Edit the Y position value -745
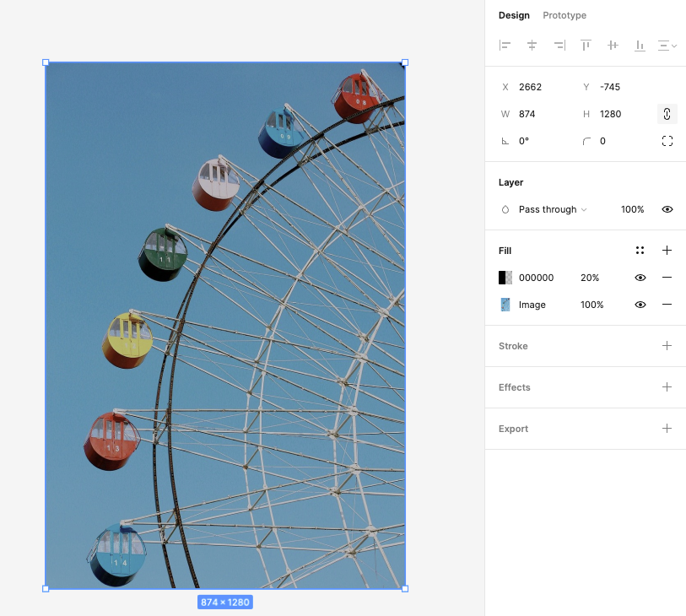This screenshot has height=616, width=686. coord(610,87)
